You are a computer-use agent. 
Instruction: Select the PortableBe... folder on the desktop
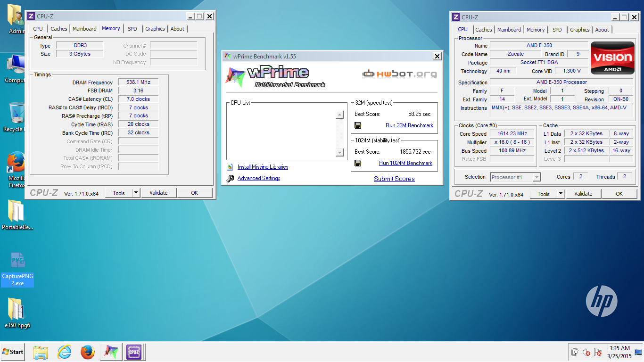[17, 214]
